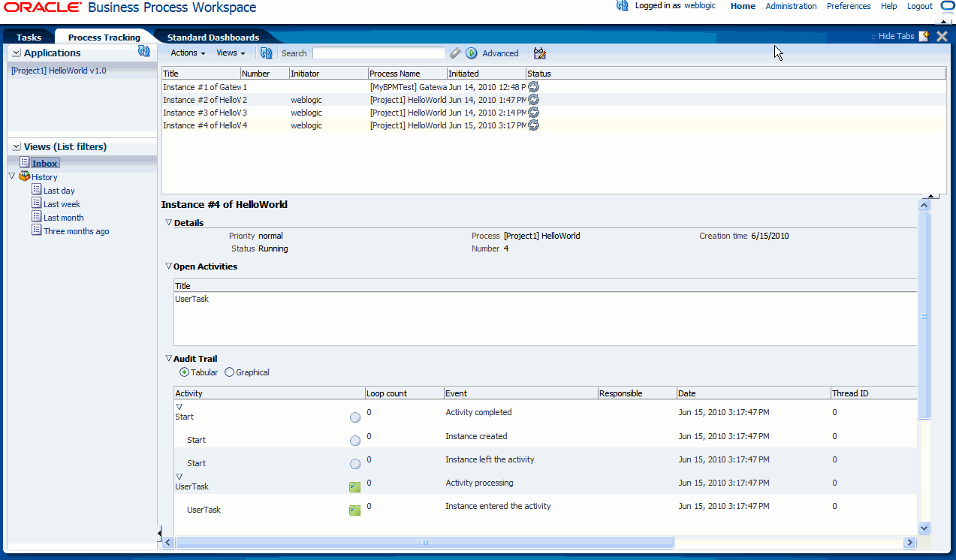Click status icon for Instance #2 row
This screenshot has height=560, width=956.
point(533,100)
